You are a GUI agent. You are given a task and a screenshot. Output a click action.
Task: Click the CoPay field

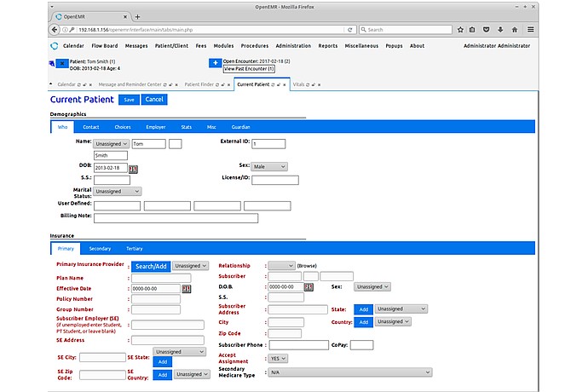click(362, 345)
